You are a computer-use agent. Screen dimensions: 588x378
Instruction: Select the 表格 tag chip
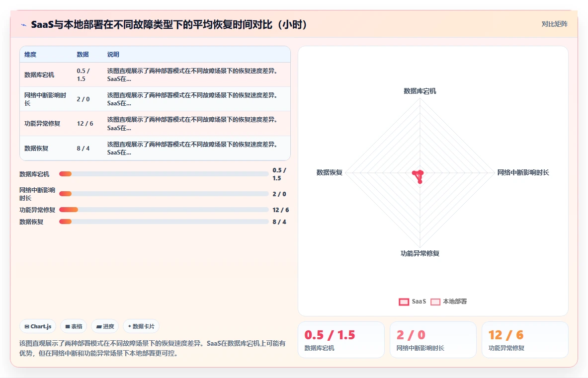74,326
